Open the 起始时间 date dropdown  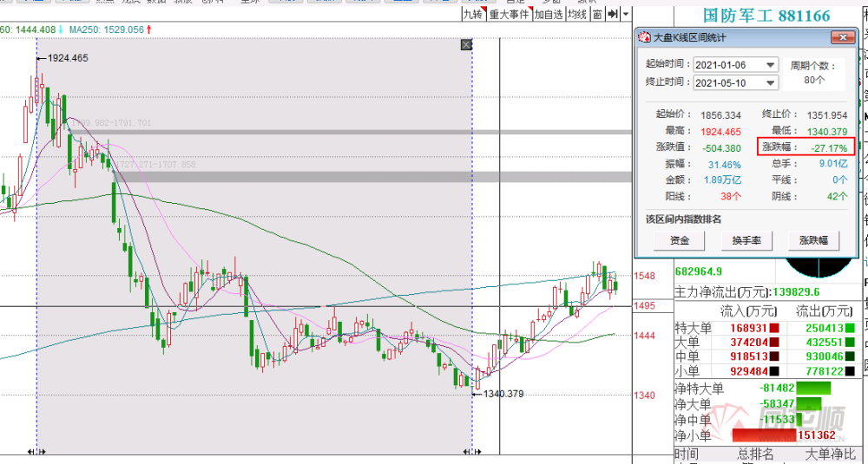pyautogui.click(x=770, y=65)
